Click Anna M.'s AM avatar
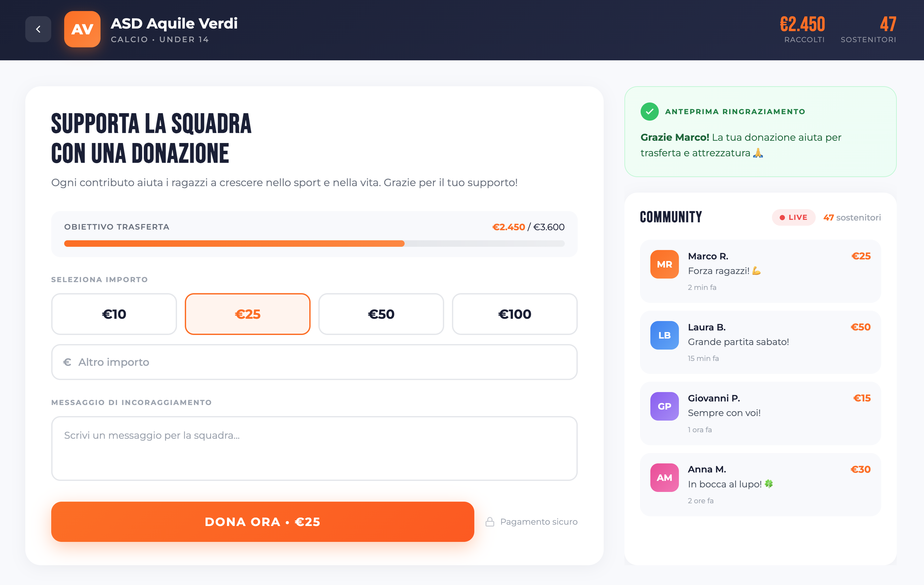 click(664, 478)
